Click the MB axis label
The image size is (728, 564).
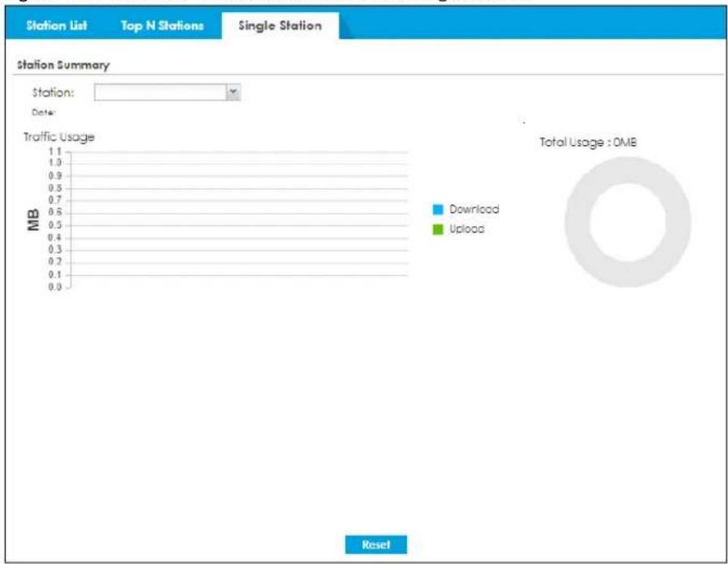33,220
